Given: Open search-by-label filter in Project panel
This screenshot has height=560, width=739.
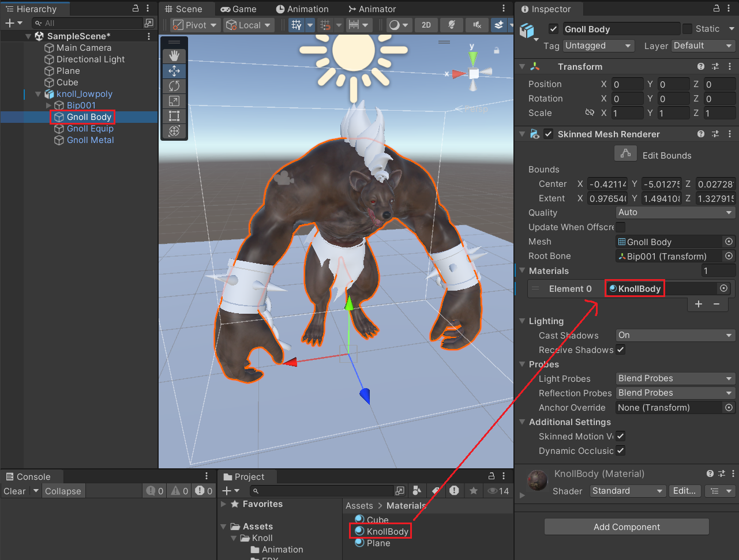Looking at the screenshot, I should coord(436,491).
